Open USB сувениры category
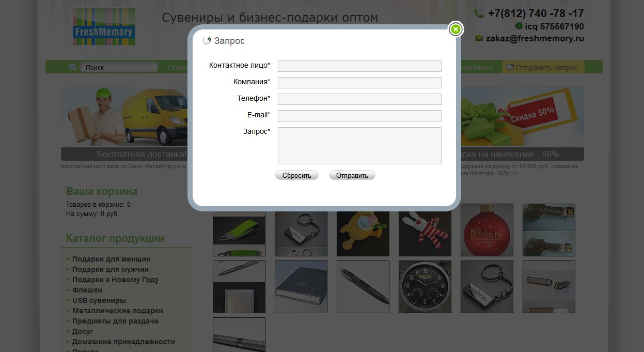The height and width of the screenshot is (352, 644). coord(99,300)
